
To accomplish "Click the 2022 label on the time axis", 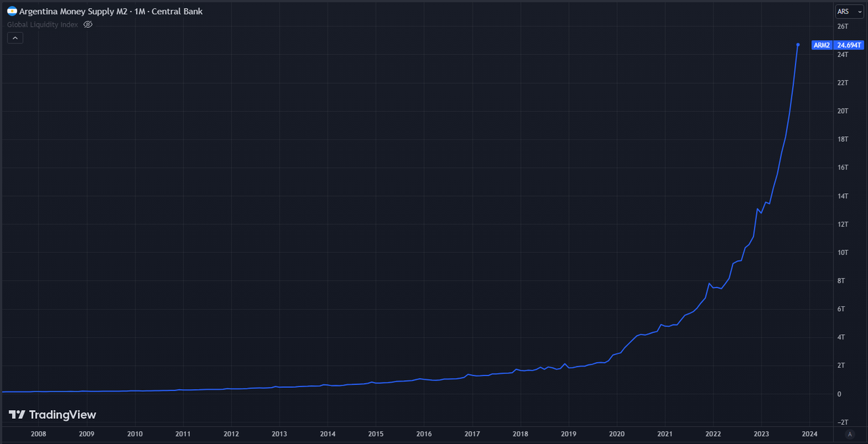I will (x=713, y=434).
